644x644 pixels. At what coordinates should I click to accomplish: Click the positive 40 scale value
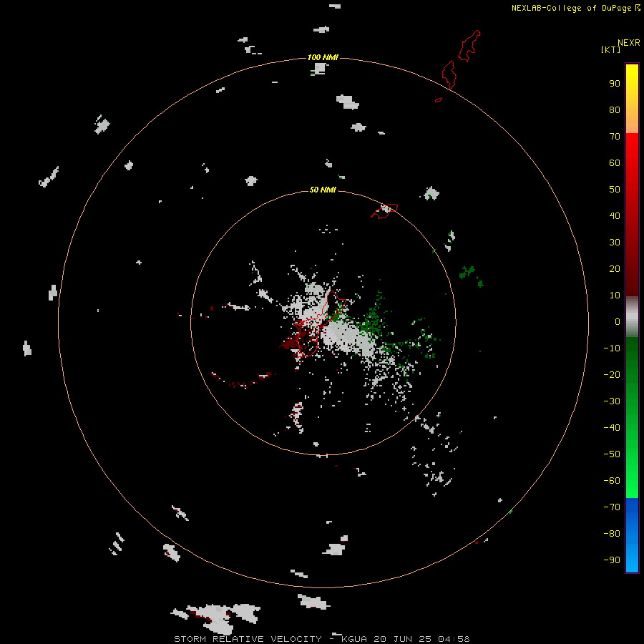click(615, 216)
